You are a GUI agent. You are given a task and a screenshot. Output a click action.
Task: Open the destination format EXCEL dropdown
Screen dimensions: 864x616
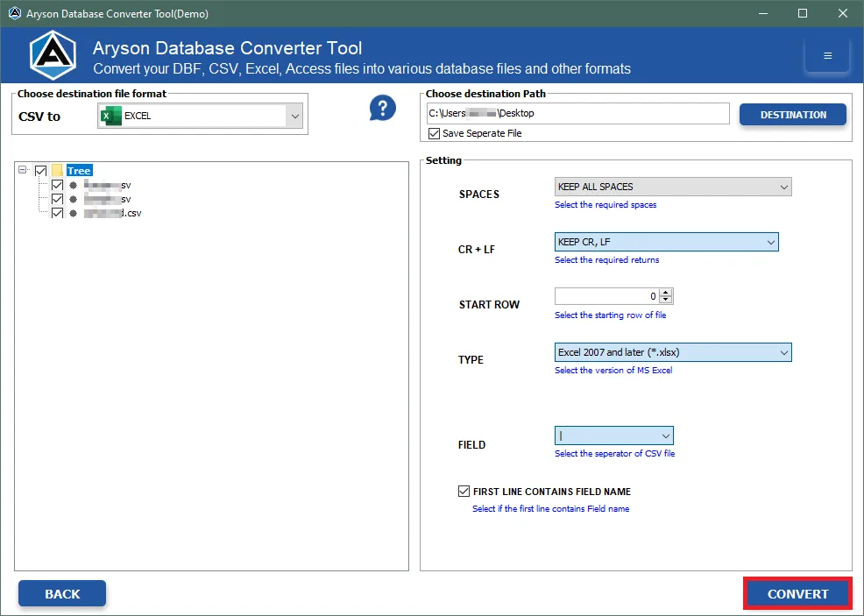click(294, 117)
